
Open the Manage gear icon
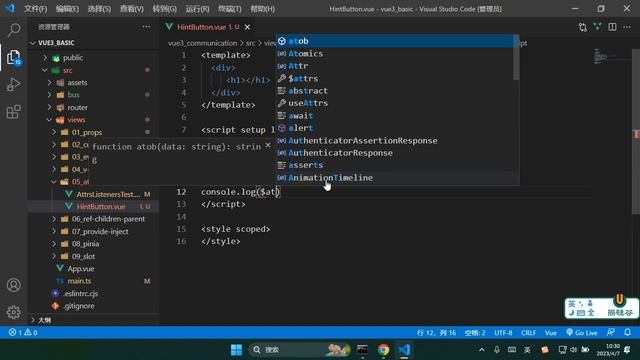pyautogui.click(x=13, y=312)
